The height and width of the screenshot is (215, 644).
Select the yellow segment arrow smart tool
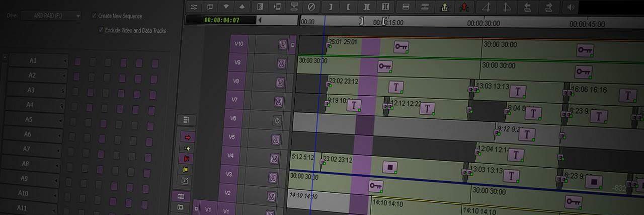point(187,148)
